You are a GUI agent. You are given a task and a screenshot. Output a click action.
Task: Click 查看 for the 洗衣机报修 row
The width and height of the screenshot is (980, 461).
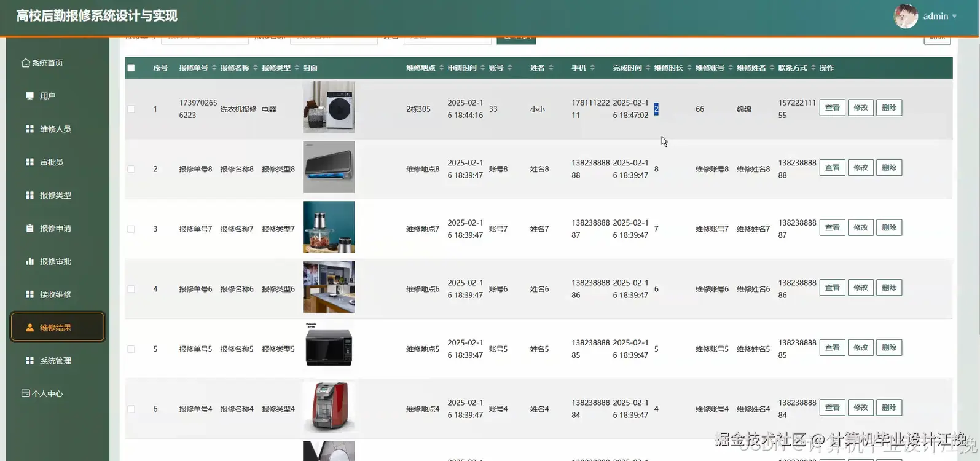pyautogui.click(x=833, y=108)
